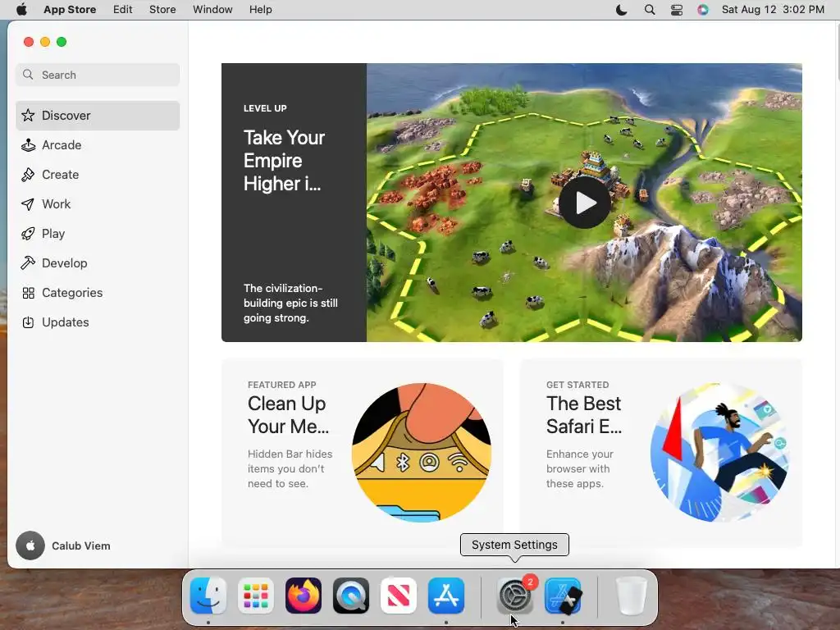Click the Search field in App Store
The image size is (840, 630).
pos(98,75)
